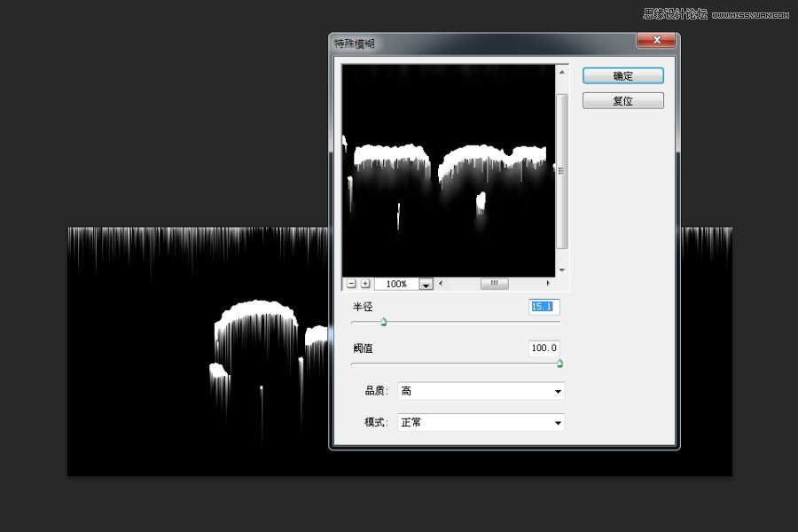The width and height of the screenshot is (798, 532).
Task: Open the 100% zoom level dropdown arrow
Action: click(x=426, y=285)
